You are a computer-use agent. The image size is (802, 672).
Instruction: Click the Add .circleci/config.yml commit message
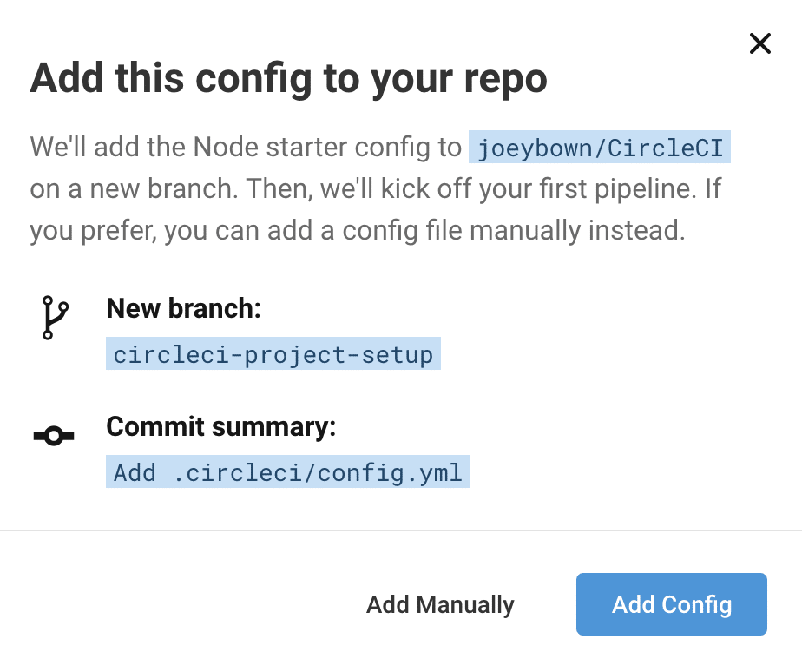(x=288, y=472)
